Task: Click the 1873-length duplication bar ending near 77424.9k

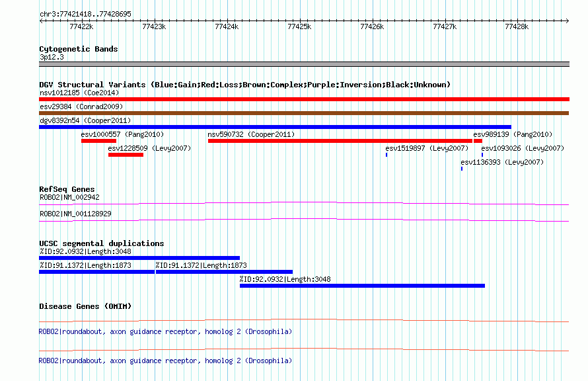Action: (x=224, y=272)
